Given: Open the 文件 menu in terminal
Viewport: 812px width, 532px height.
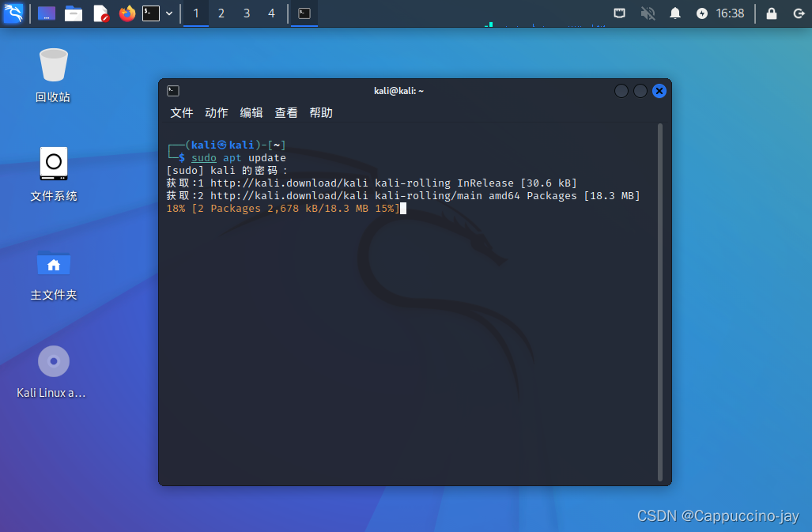Looking at the screenshot, I should [181, 113].
